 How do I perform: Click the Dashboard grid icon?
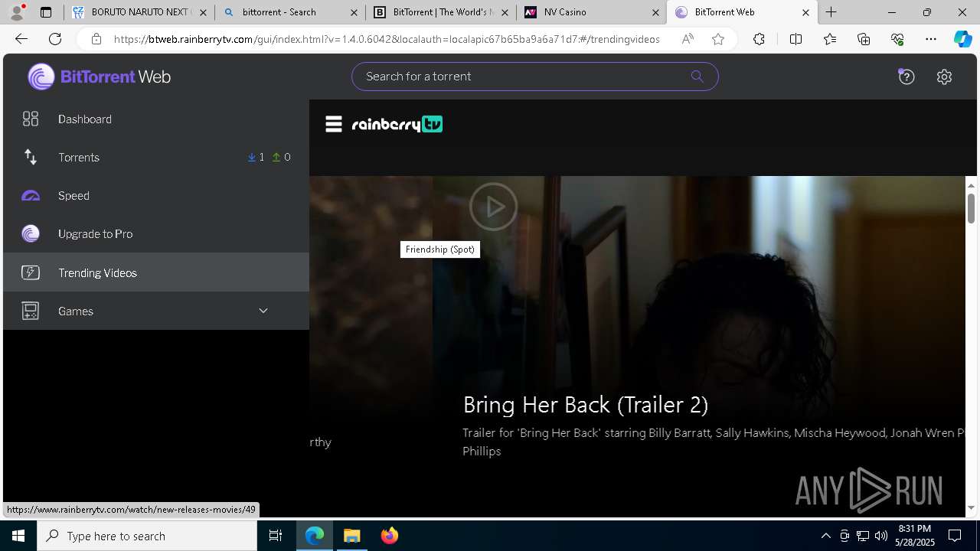tap(31, 119)
